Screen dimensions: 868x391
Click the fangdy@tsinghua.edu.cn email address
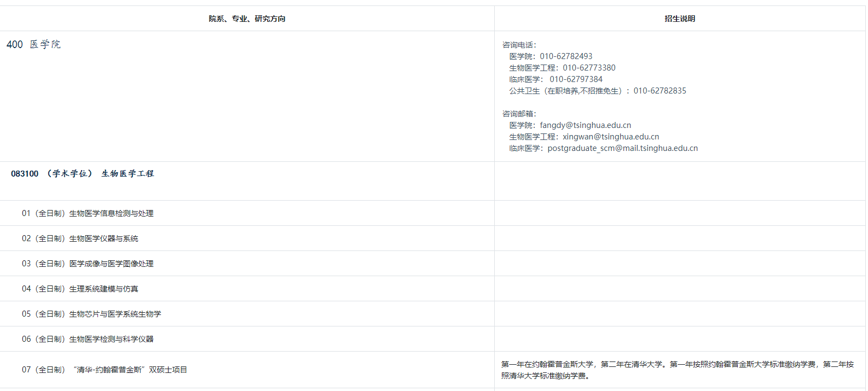pyautogui.click(x=585, y=125)
